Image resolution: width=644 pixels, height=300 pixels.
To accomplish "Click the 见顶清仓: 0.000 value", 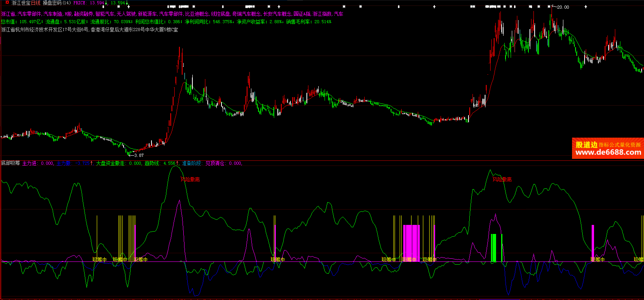I will tap(224, 163).
